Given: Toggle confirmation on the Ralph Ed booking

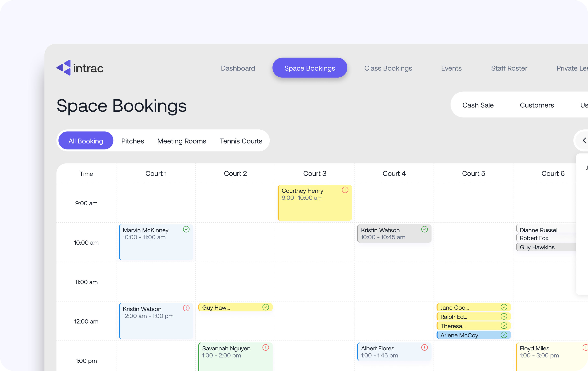Looking at the screenshot, I should [504, 316].
